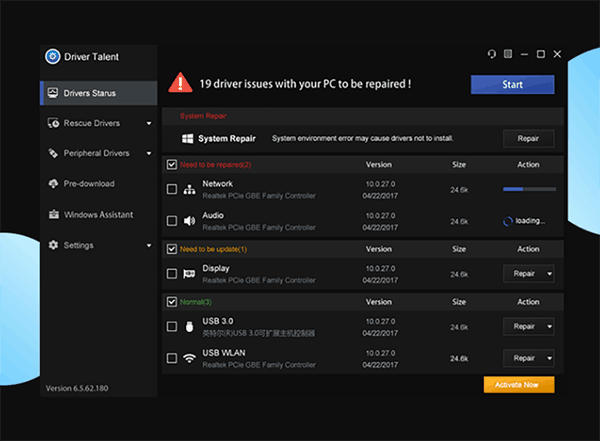This screenshot has height=441, width=600.
Task: Tick the USB WLAN driver checkbox
Action: pyautogui.click(x=172, y=358)
